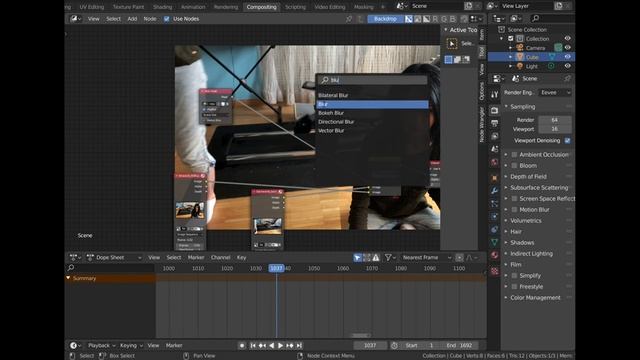Toggle visibility of the Cube object
The height and width of the screenshot is (360, 640).
pos(567,57)
